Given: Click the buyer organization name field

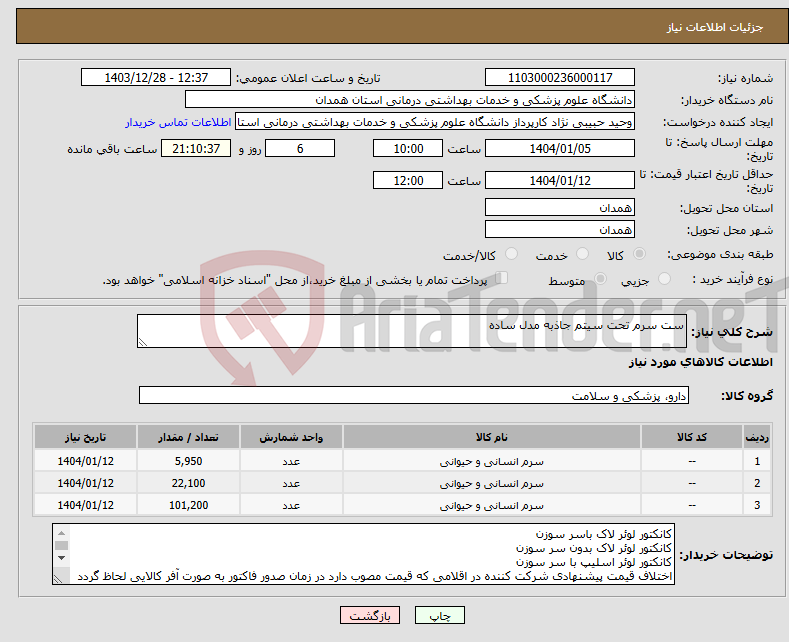Looking at the screenshot, I should click(410, 100).
